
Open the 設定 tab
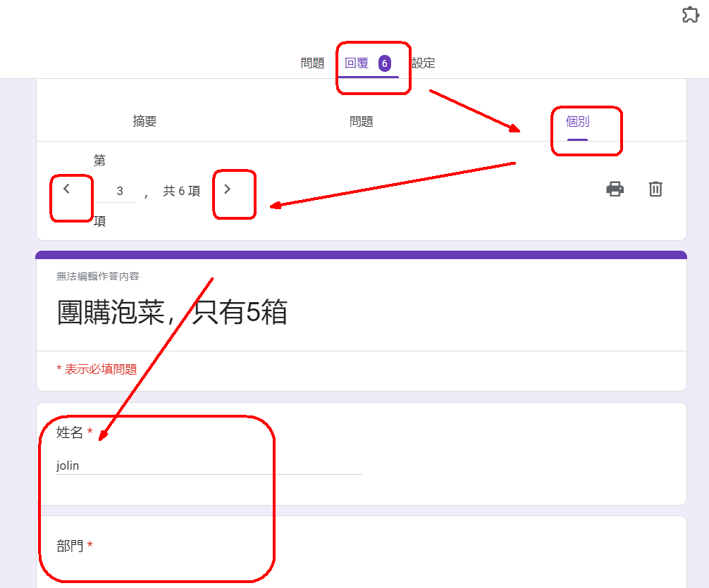(424, 63)
